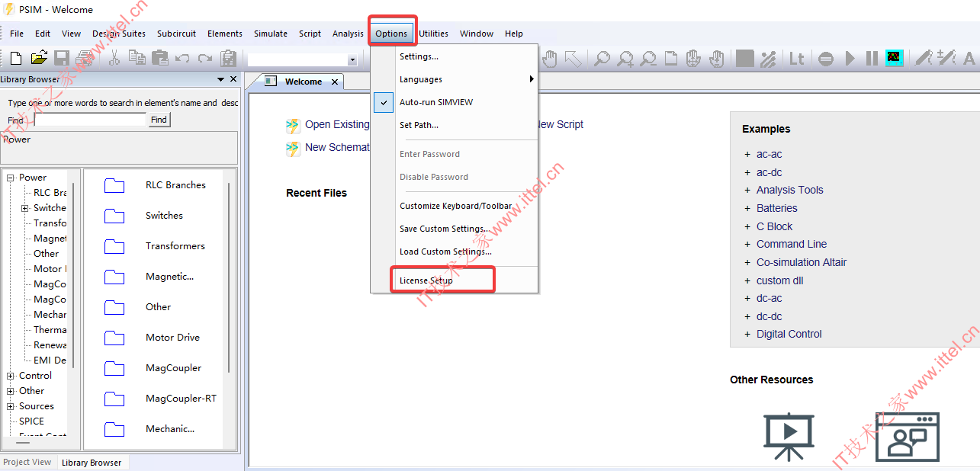Viewport: 980px width, 471px height.
Task: Click the Copy toolbar icon
Action: (x=137, y=58)
